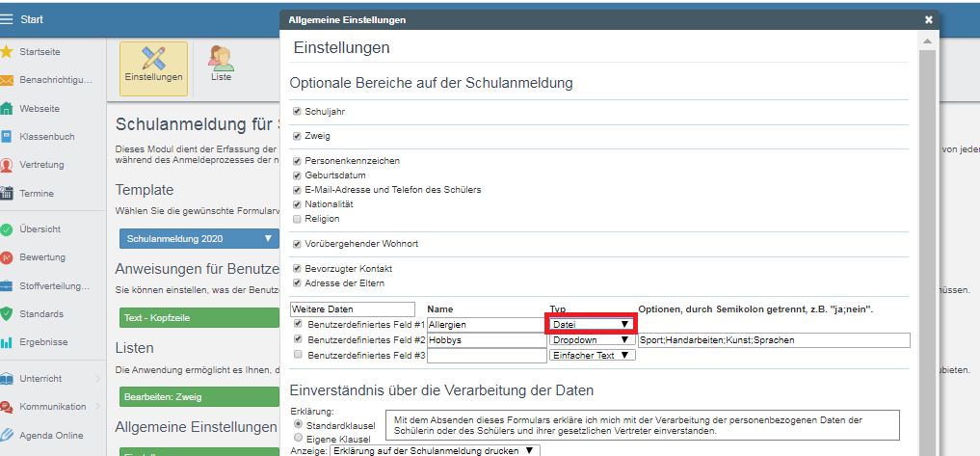980x456 pixels.
Task: Click the Kommunikation chat bubbles icon
Action: pos(6,407)
